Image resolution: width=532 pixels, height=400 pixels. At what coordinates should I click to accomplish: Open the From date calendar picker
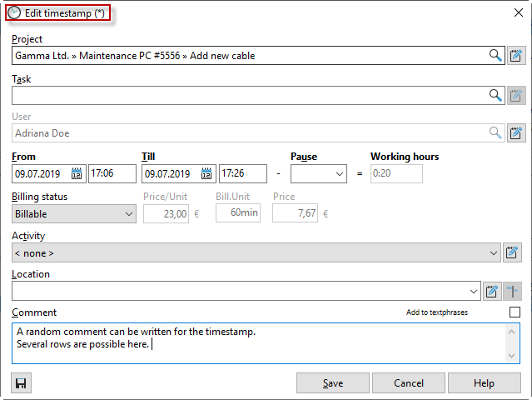coord(77,174)
